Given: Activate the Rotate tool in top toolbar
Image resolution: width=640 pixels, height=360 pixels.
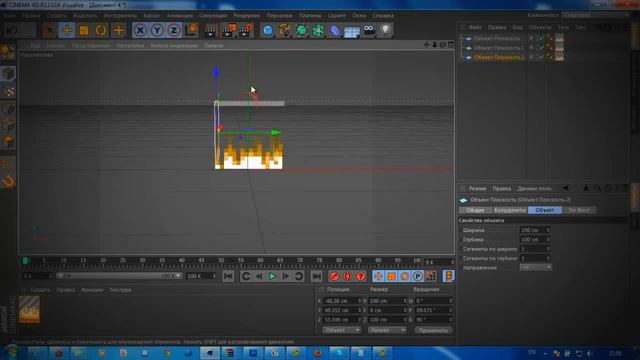Looking at the screenshot, I should click(x=101, y=30).
